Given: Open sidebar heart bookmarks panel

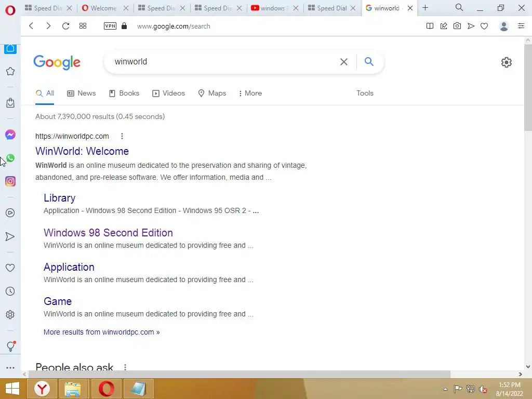Looking at the screenshot, I should (x=10, y=268).
